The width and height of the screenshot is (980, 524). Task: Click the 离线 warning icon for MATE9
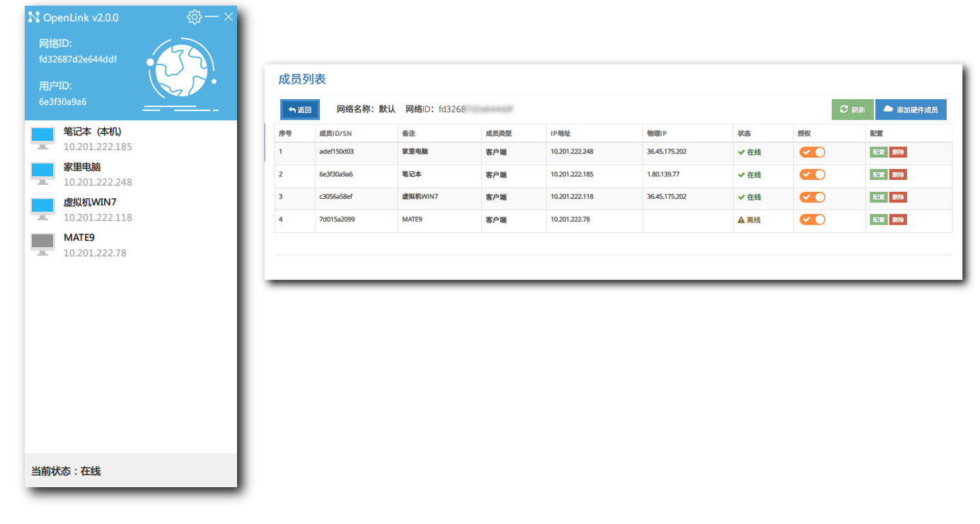pos(741,220)
